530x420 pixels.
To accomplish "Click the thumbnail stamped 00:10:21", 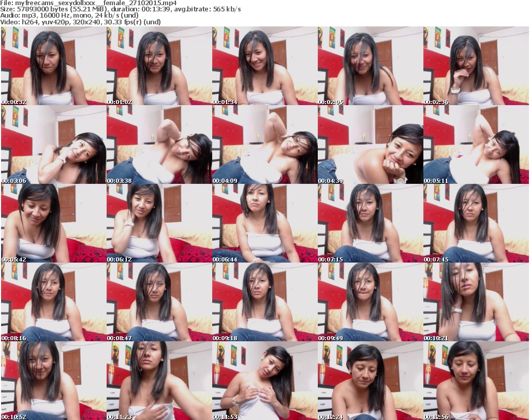I will (x=476, y=302).
